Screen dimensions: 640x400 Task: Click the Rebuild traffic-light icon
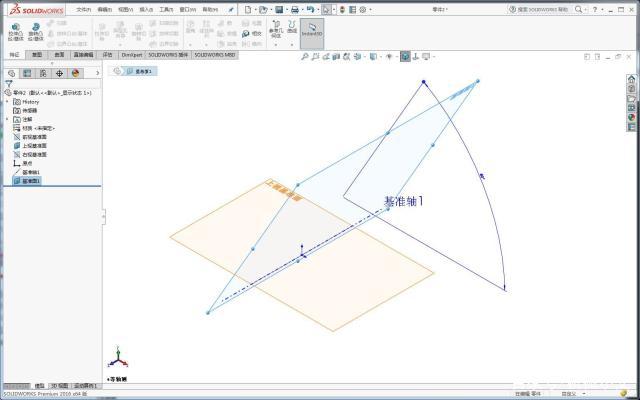click(x=342, y=9)
